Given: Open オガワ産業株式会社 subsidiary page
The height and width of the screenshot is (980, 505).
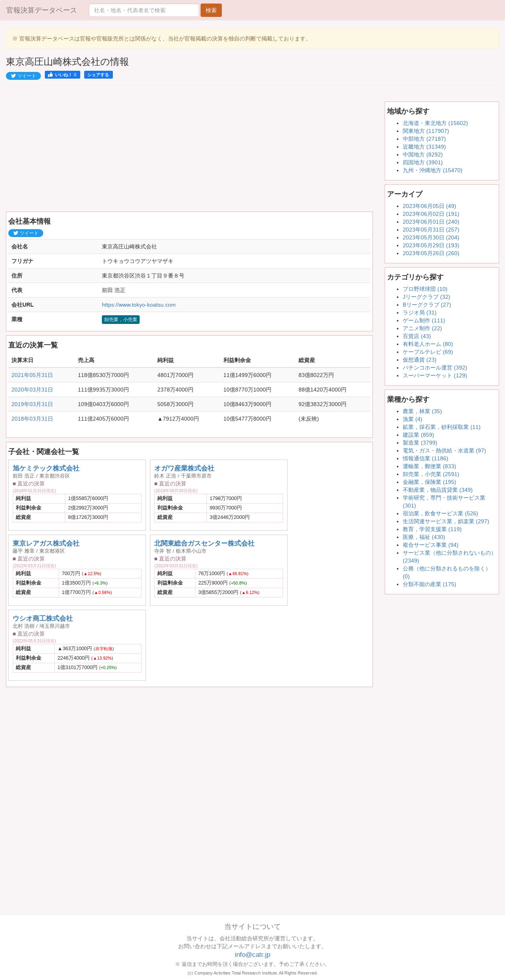Looking at the screenshot, I should (184, 468).
